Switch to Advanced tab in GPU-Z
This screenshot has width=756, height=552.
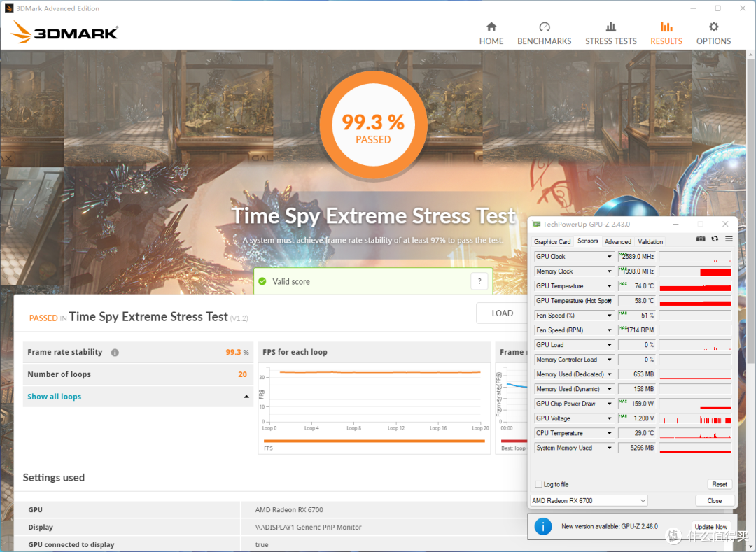(617, 242)
